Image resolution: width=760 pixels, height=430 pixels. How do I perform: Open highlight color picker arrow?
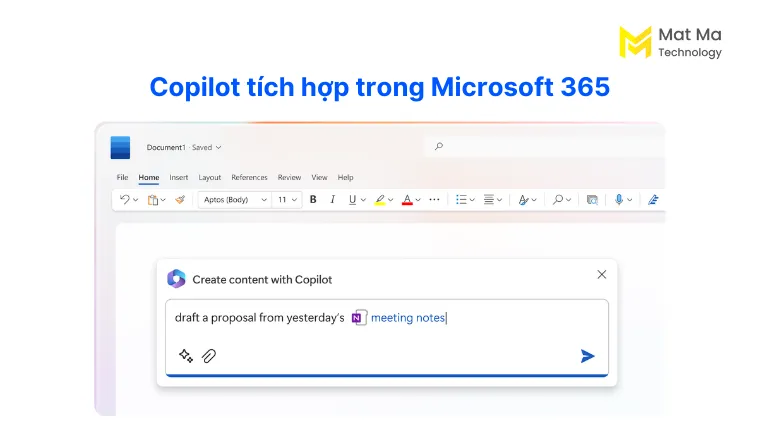(x=391, y=200)
